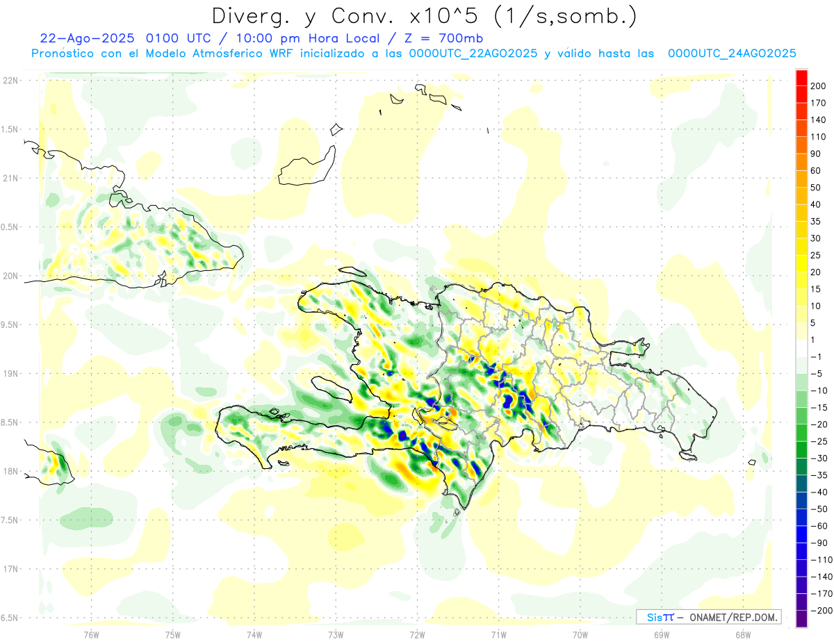
Task: Click the '17N' latitude label
Action: coord(10,569)
